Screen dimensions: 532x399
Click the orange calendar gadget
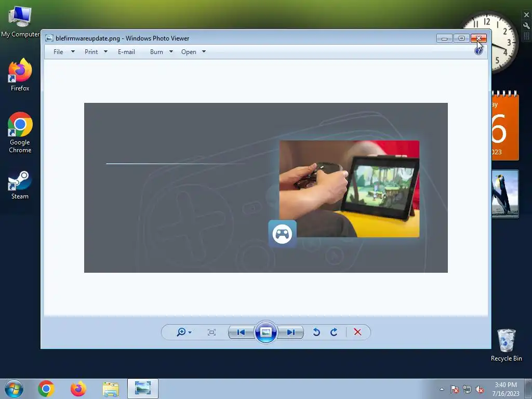click(x=505, y=126)
